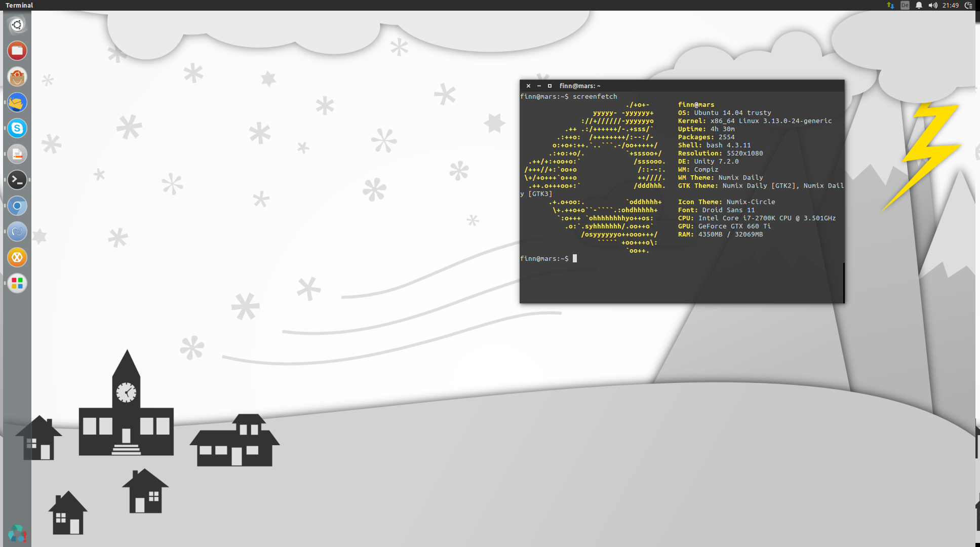Maximize the finn@mars terminal window
Screen dimensions: 980x547
click(550, 86)
